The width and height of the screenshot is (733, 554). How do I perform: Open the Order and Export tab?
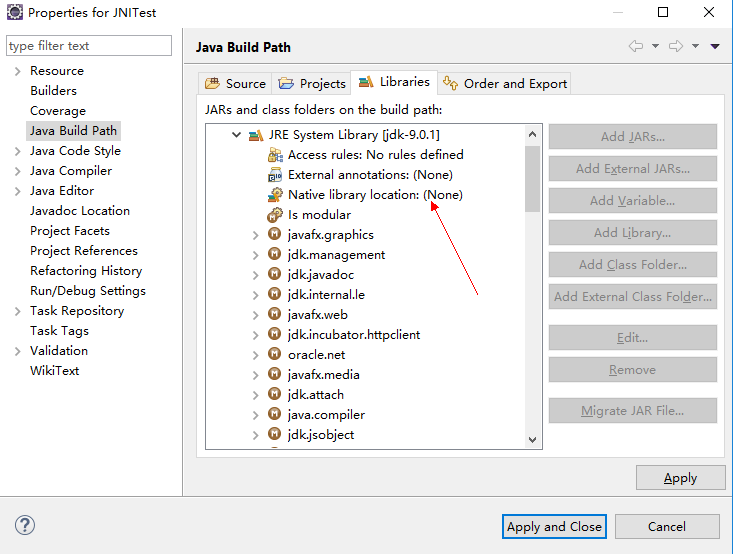click(504, 84)
